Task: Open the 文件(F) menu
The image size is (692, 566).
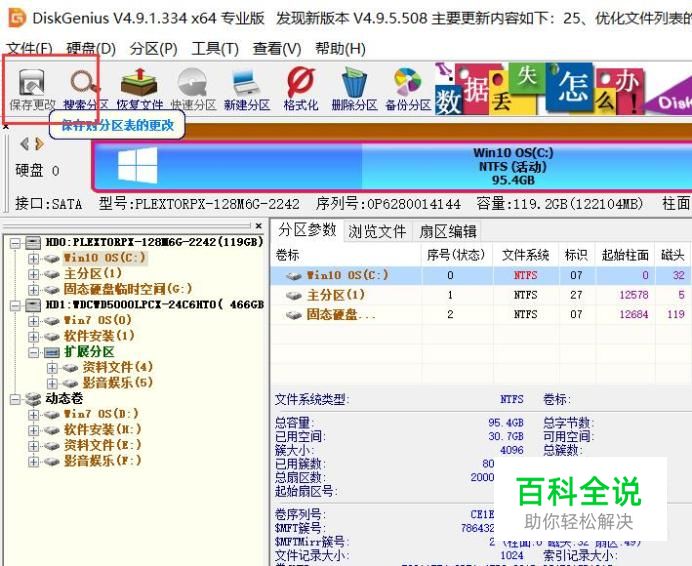Action: pyautogui.click(x=30, y=48)
